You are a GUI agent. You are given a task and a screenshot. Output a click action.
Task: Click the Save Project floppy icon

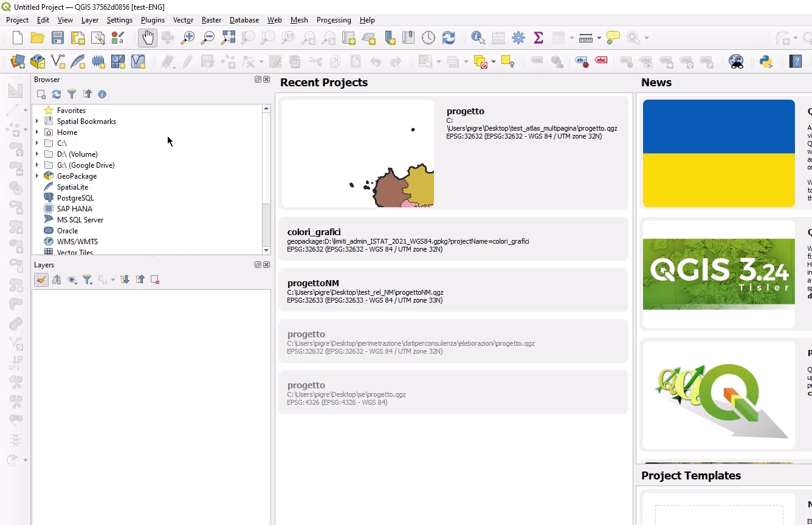(58, 38)
